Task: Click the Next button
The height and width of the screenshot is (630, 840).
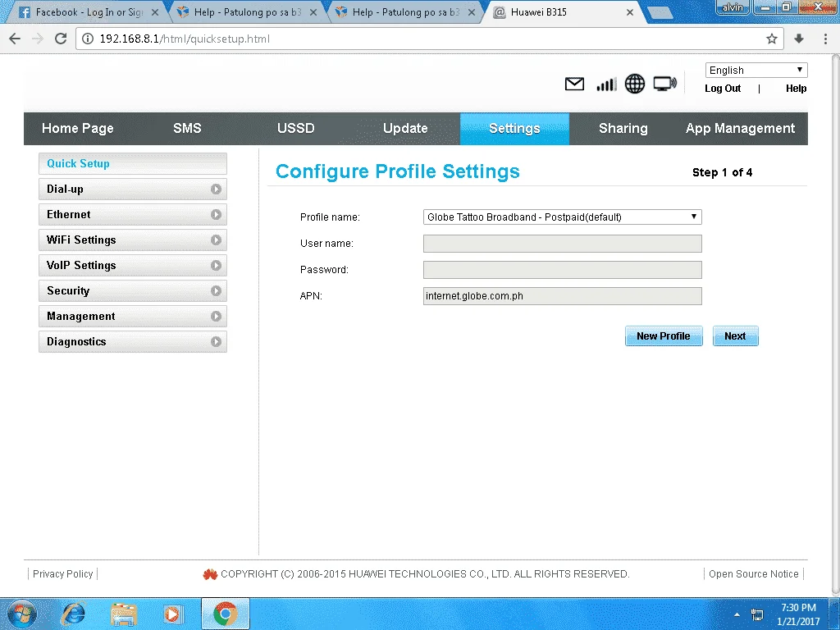Action: pos(735,336)
